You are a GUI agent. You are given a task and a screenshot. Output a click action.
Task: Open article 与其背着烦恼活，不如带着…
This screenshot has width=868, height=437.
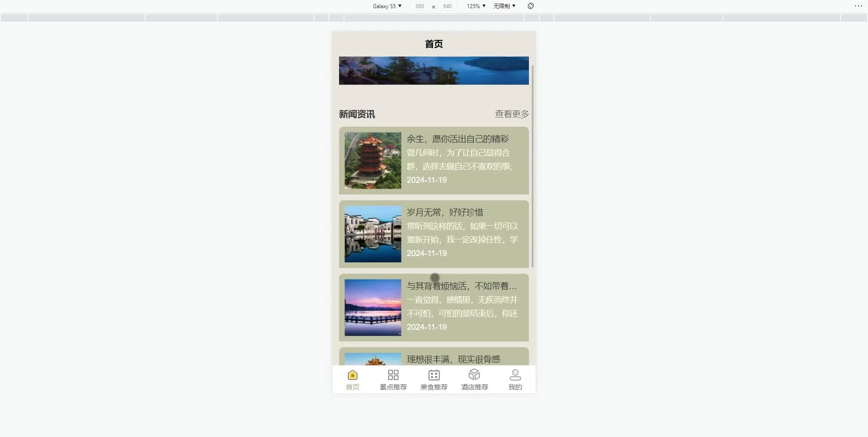coord(462,286)
